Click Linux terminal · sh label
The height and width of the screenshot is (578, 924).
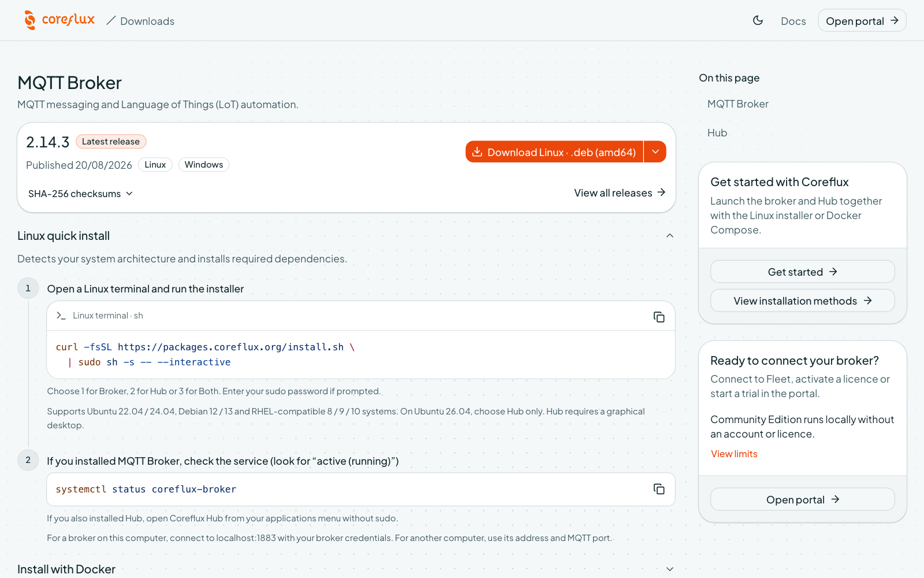coord(108,316)
